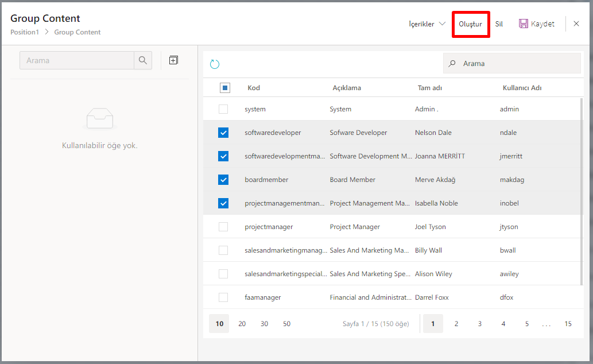Jump to last page 15
The image size is (593, 364).
[568, 324]
